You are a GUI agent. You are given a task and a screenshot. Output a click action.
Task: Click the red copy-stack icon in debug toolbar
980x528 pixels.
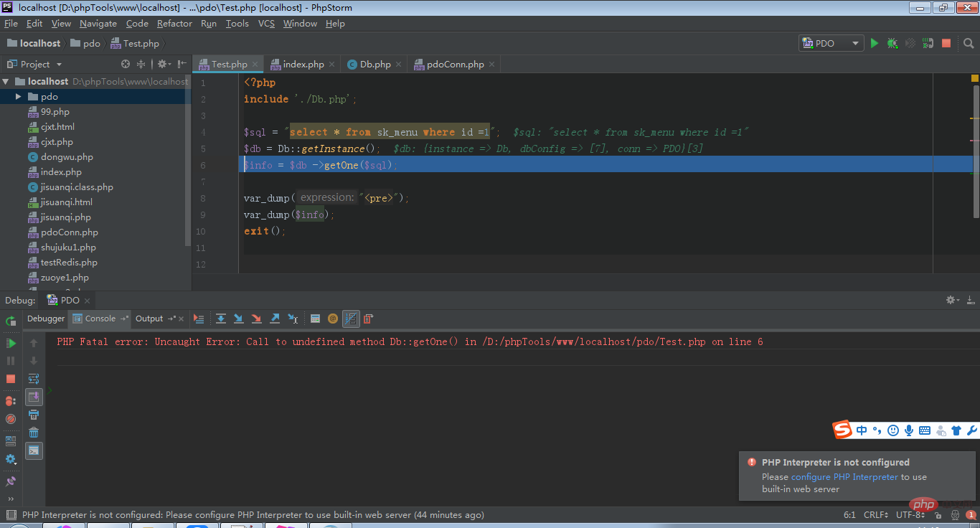click(x=368, y=319)
